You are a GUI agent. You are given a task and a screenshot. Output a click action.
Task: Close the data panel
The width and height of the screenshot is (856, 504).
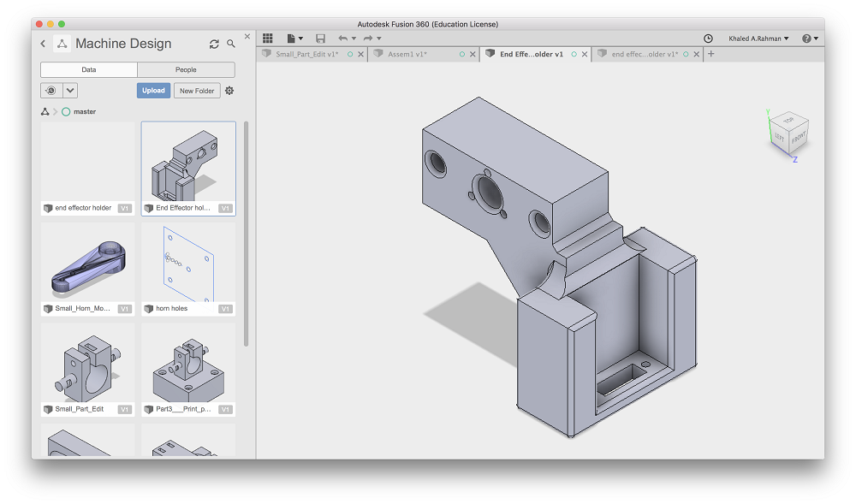247,37
